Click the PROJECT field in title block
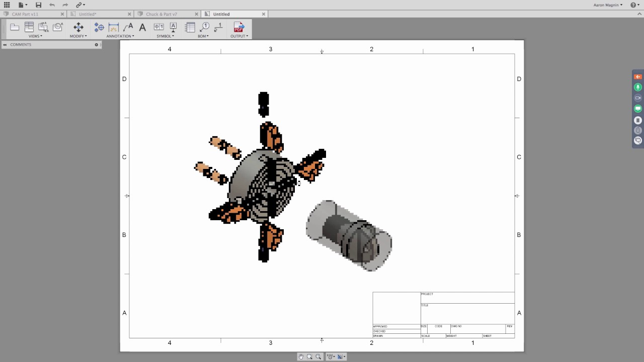Screen dimensions: 644x362 coord(467,298)
